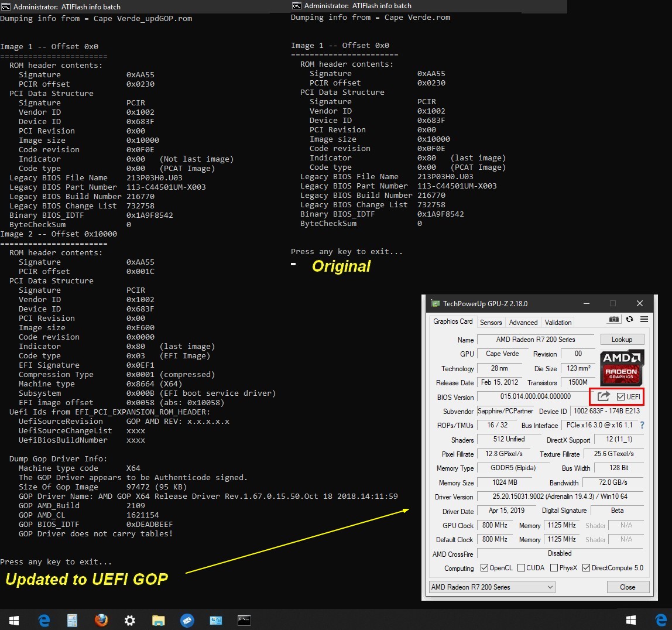Click left ATIFlash info batch window title
The width and height of the screenshot is (672, 630).
pyautogui.click(x=67, y=7)
